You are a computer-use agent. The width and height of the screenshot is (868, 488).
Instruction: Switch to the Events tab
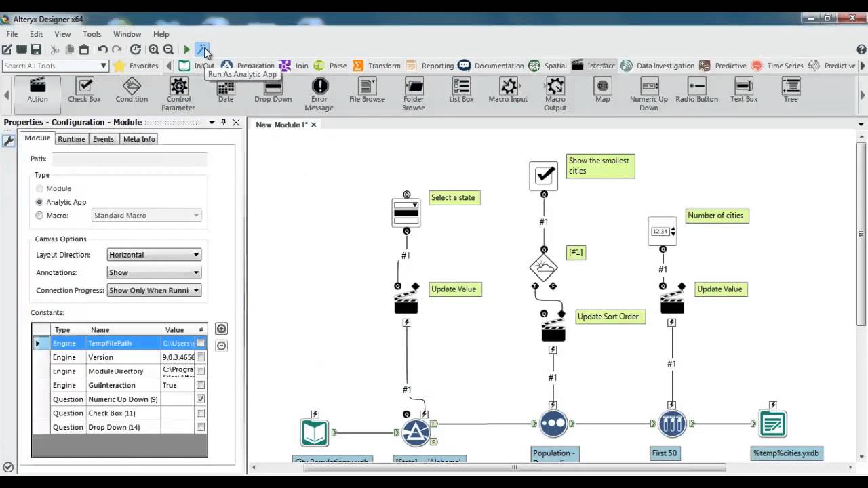(x=103, y=139)
